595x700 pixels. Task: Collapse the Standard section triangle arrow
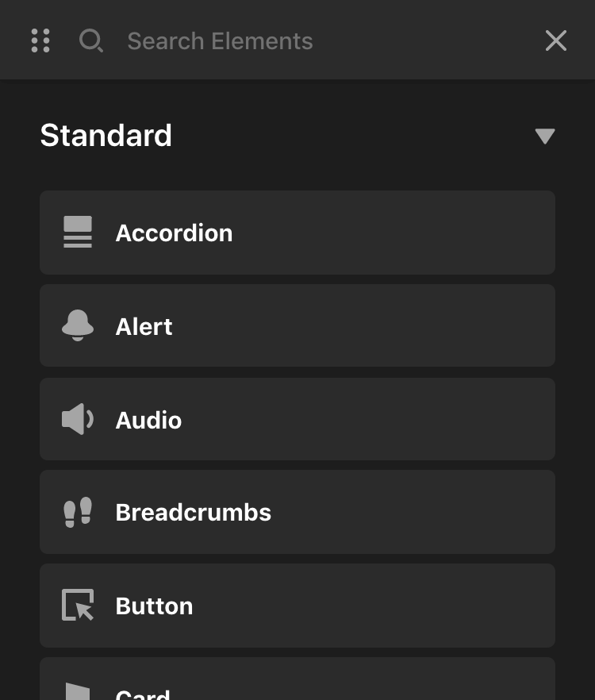pos(545,137)
